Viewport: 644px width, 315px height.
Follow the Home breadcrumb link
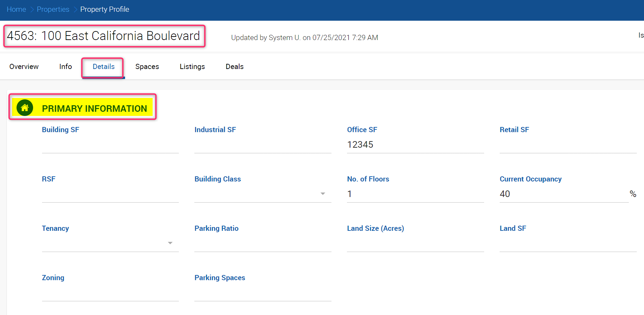pos(17,9)
